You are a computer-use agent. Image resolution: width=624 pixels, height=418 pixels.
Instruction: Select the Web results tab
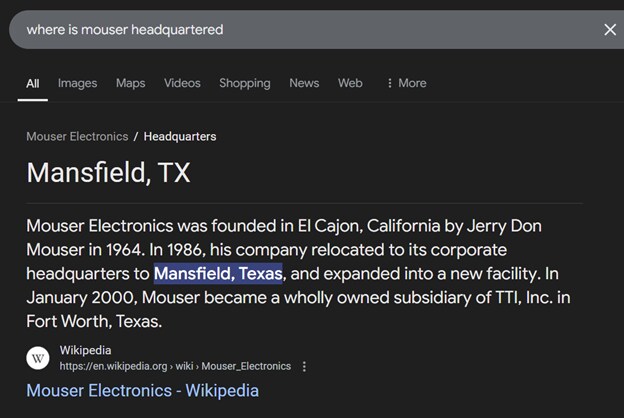350,83
